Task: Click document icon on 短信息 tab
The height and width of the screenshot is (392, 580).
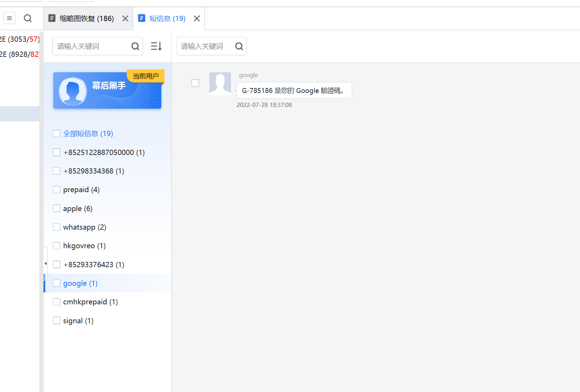Action: point(142,18)
